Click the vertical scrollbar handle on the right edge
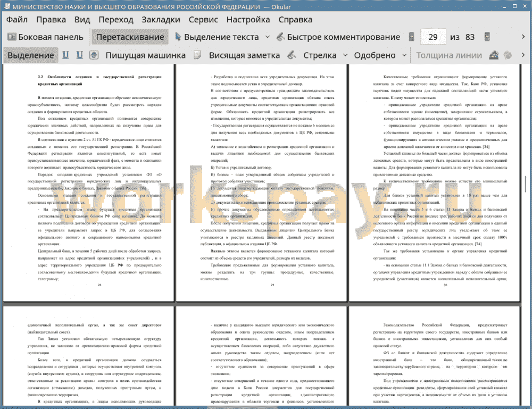Viewport: 532px width, 409px height. [x=526, y=184]
